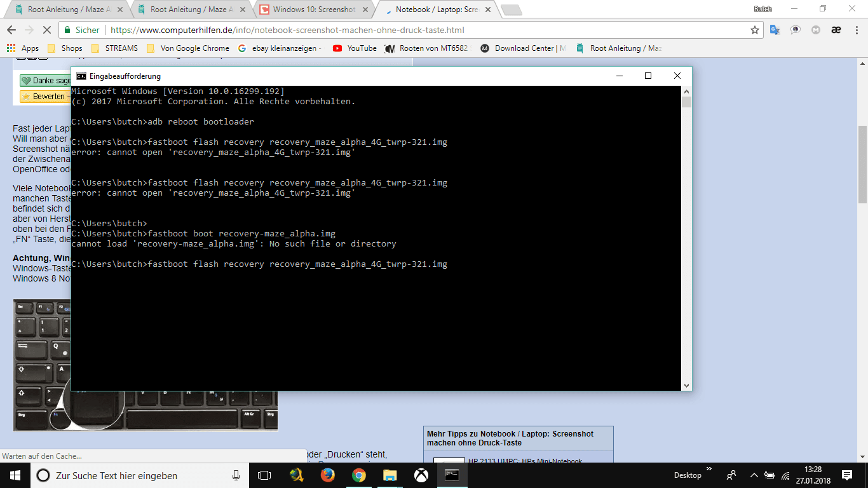Viewport: 868px width, 488px height.
Task: Open the Chrome three-dot menu
Action: pyautogui.click(x=856, y=30)
